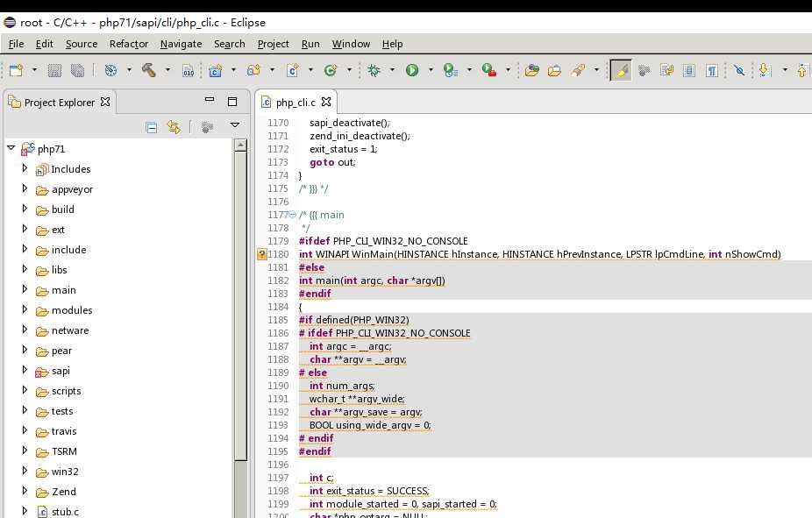The height and width of the screenshot is (518, 812).
Task: Click the Profile run icon
Action: coord(451,70)
